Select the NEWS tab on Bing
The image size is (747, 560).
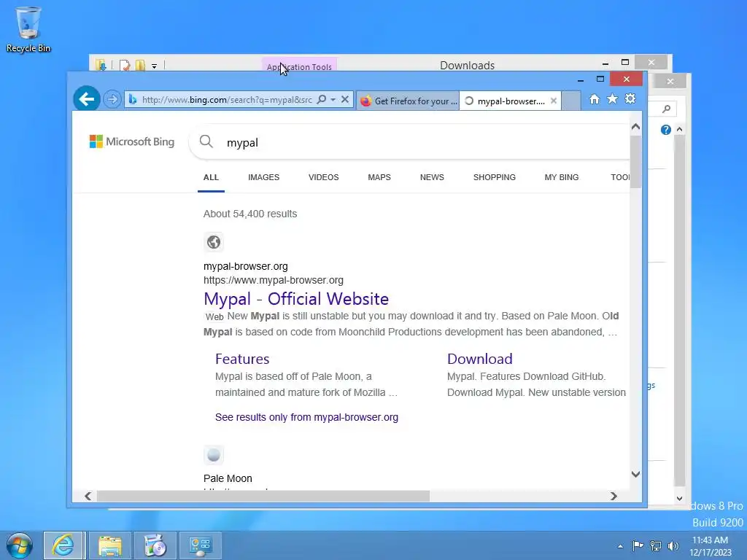point(432,177)
